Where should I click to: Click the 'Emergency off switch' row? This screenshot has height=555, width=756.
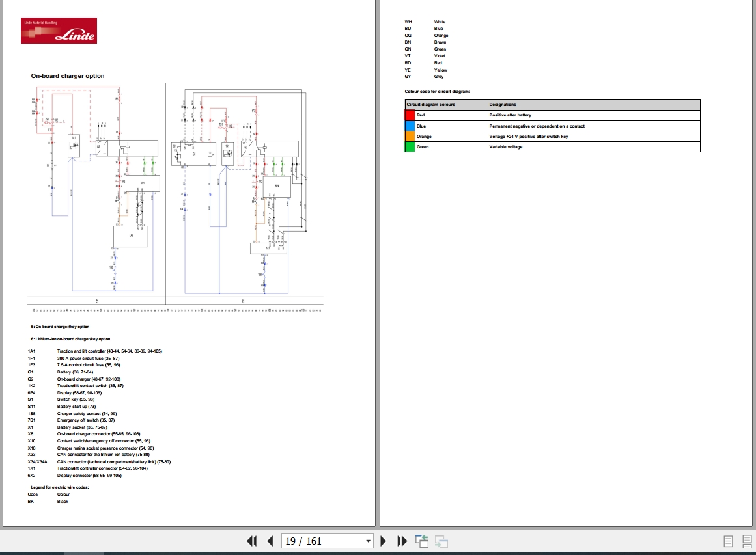pyautogui.click(x=72, y=420)
